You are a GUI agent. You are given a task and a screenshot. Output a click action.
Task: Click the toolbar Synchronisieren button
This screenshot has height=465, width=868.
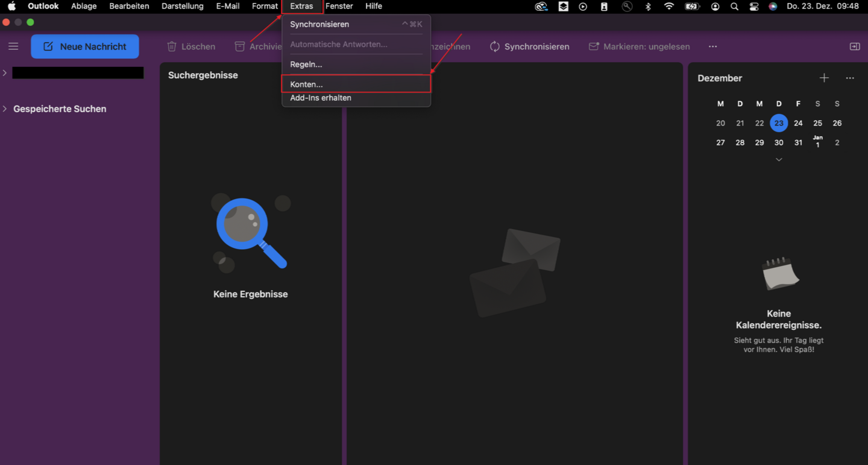530,46
